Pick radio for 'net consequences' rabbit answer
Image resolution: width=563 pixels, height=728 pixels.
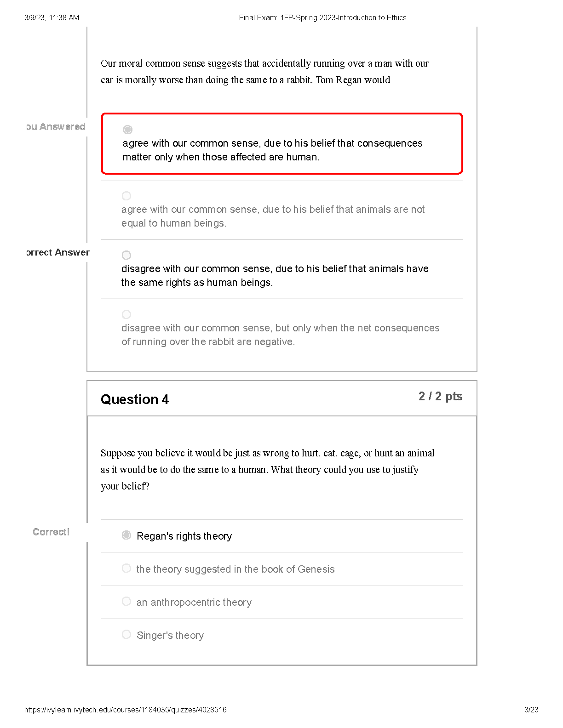pos(126,314)
